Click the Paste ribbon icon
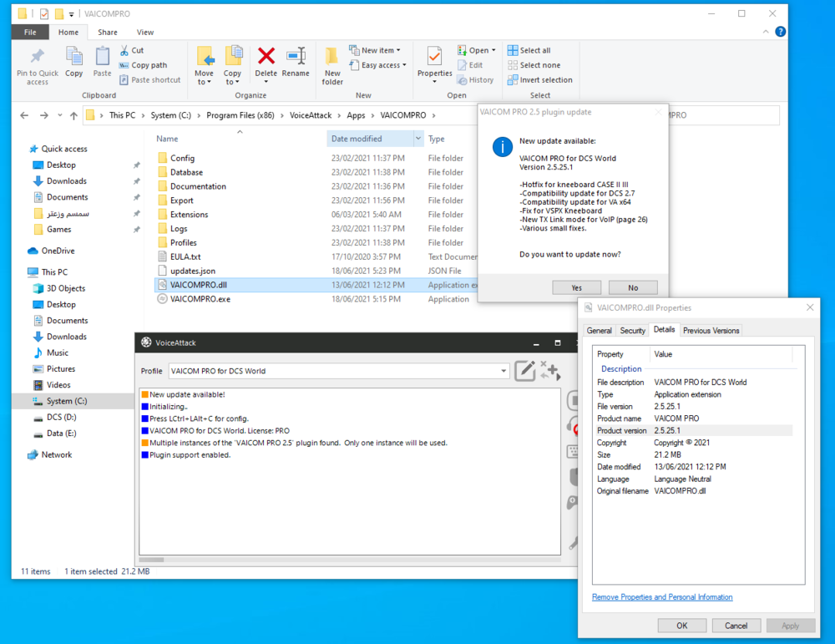835x644 pixels. tap(102, 56)
